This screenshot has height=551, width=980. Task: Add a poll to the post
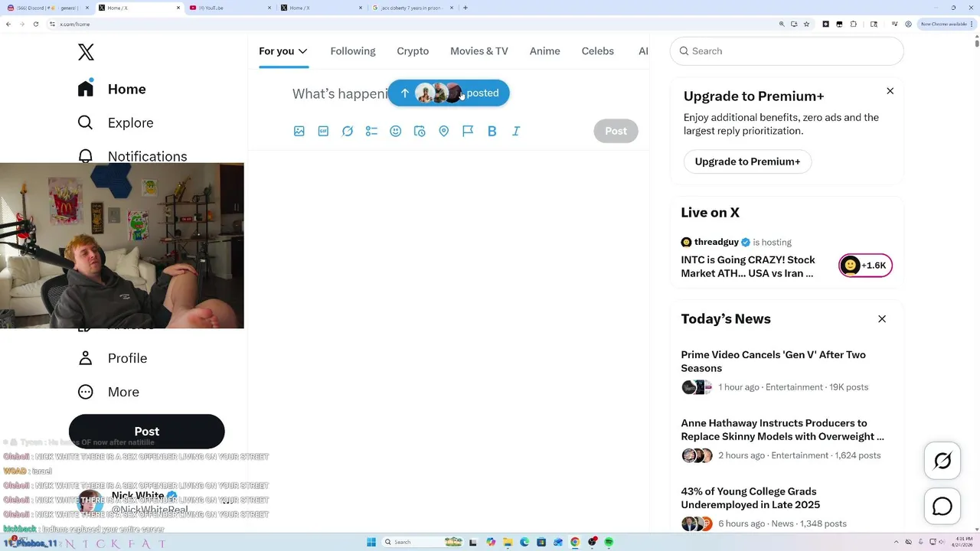[371, 131]
